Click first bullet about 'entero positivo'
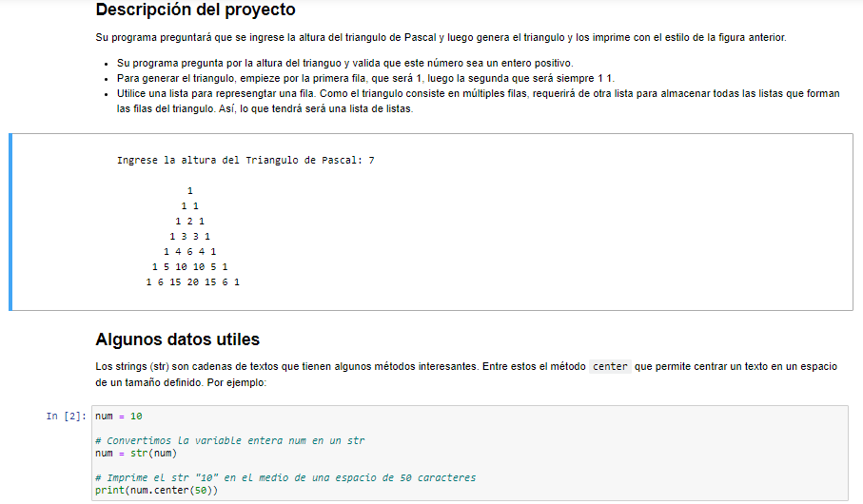The width and height of the screenshot is (863, 504). click(345, 63)
